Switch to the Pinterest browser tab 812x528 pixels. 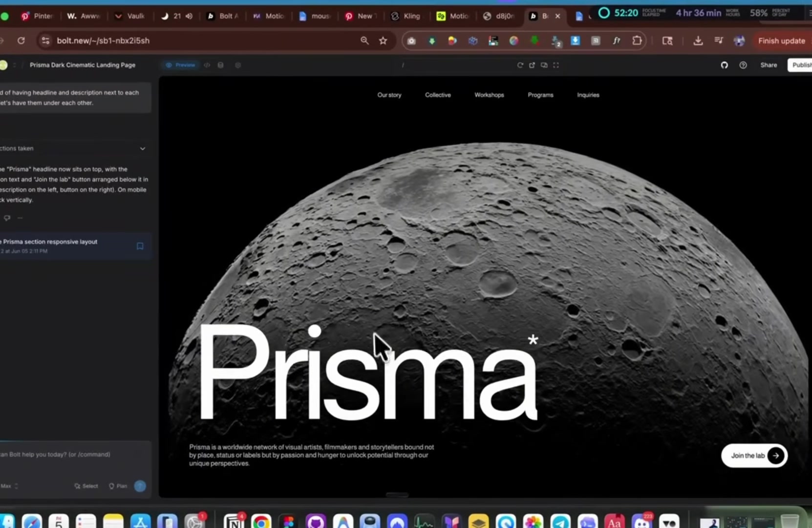tap(38, 16)
